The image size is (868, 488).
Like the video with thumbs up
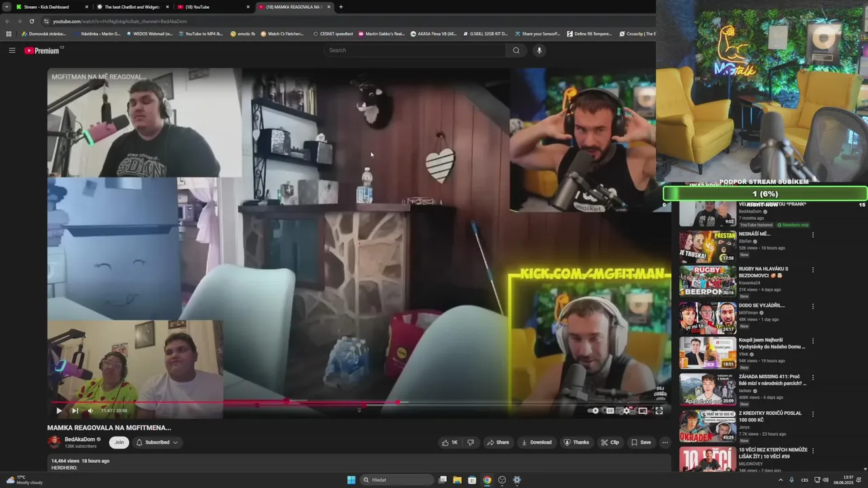450,443
